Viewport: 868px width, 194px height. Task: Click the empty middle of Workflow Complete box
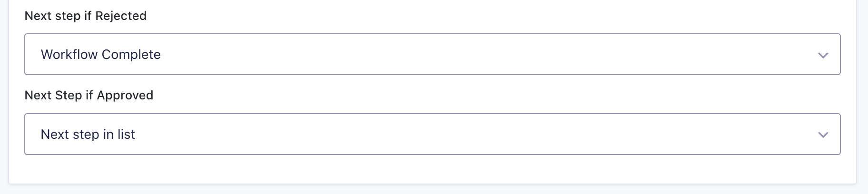476,54
